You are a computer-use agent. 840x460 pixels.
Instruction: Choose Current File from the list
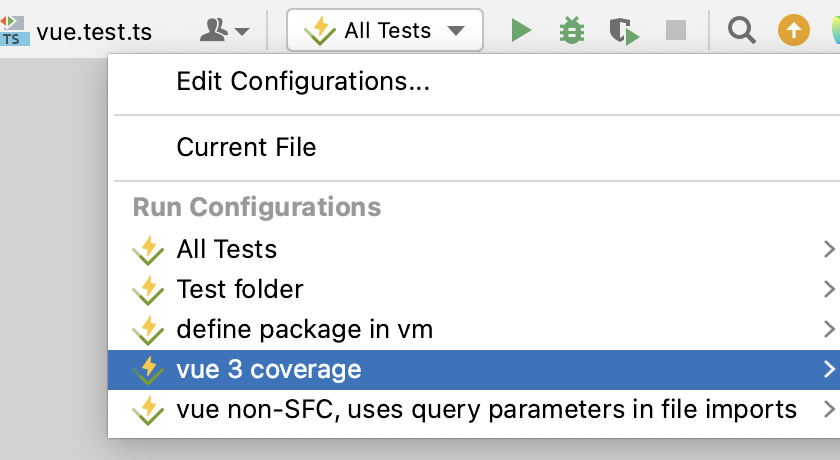(246, 148)
